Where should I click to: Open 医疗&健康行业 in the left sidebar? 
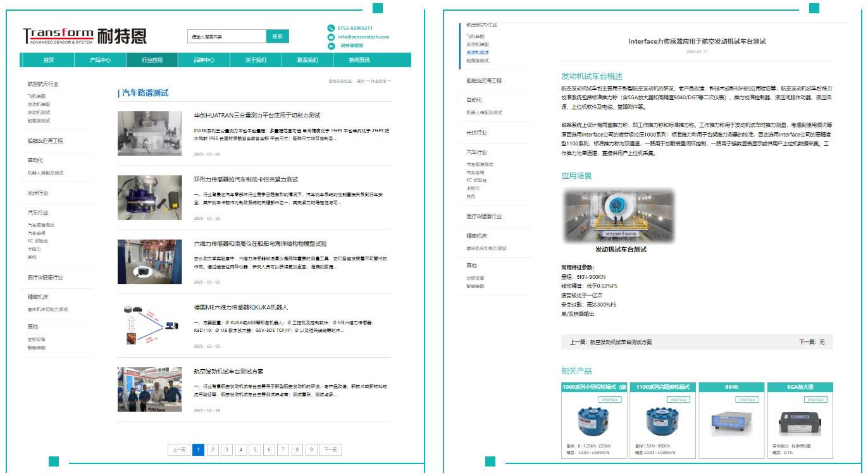[x=46, y=278]
